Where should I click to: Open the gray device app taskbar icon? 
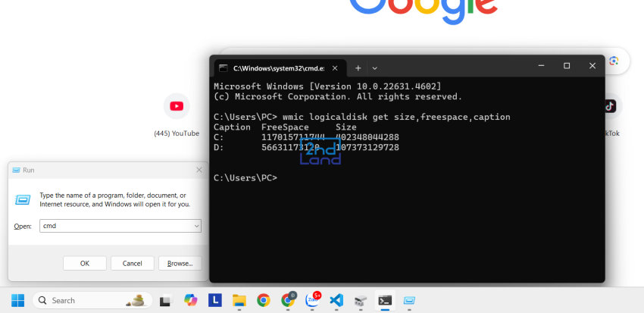361,301
